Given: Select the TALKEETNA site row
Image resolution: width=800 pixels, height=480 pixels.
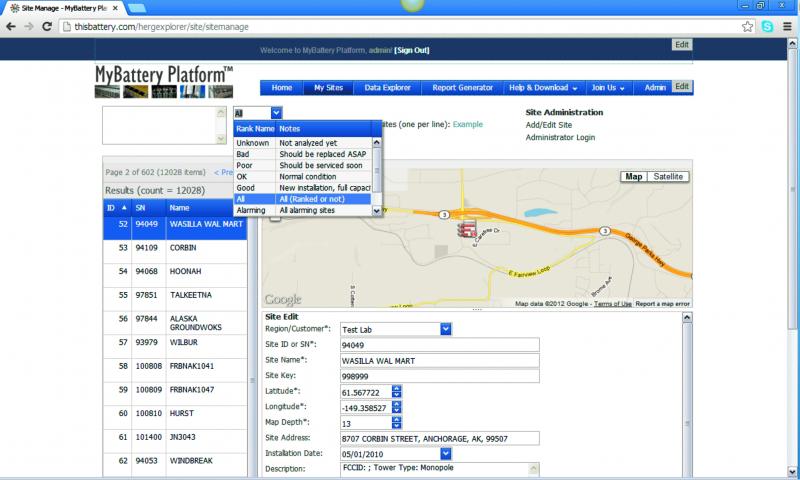Looking at the screenshot, I should click(175, 299).
